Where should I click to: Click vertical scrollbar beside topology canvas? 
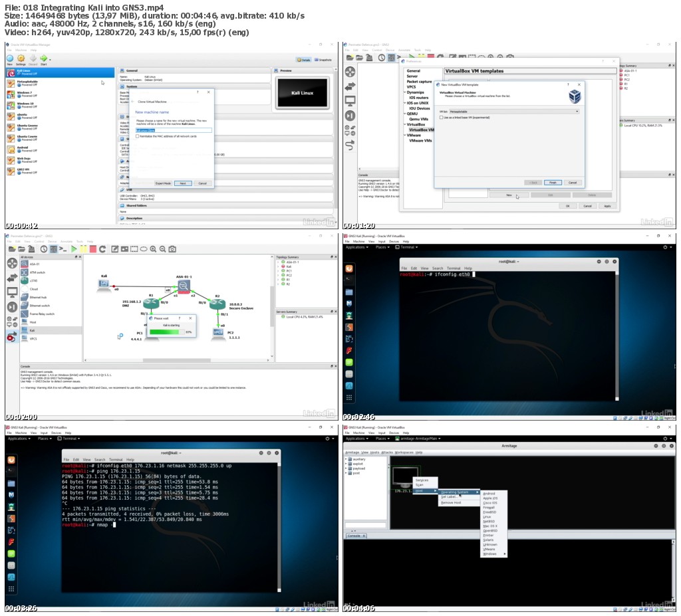pyautogui.click(x=272, y=305)
